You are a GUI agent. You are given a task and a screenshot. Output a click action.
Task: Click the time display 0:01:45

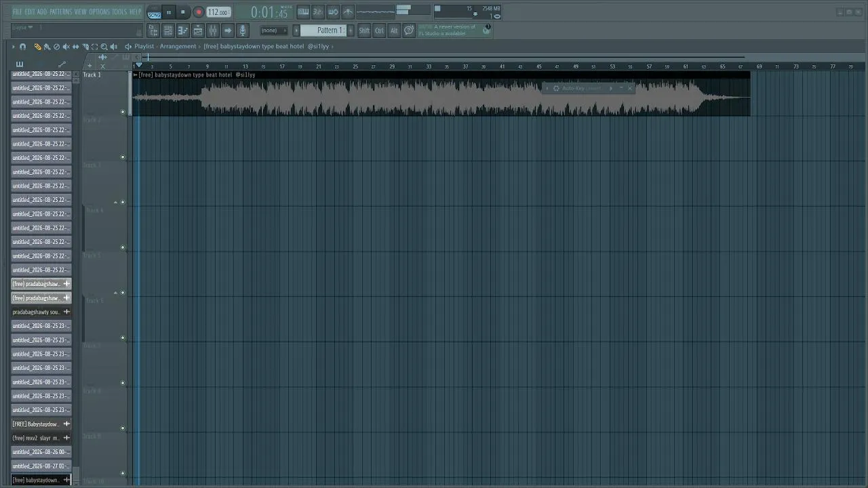click(x=269, y=12)
